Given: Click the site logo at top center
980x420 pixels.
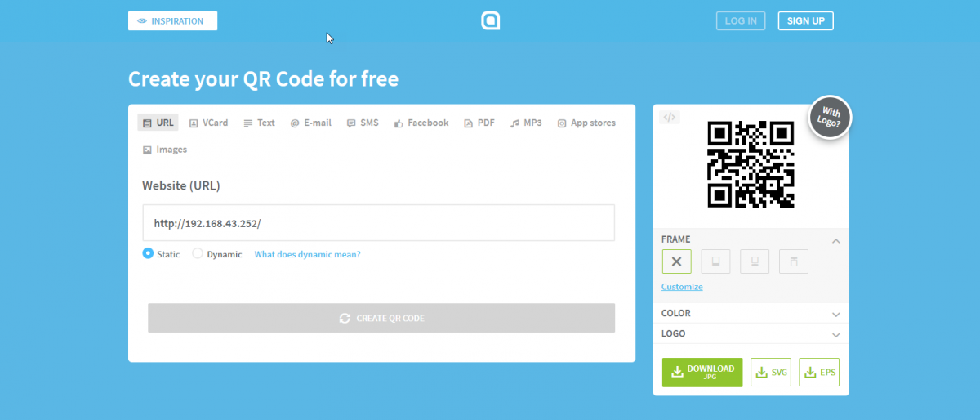Looking at the screenshot, I should pos(490,21).
